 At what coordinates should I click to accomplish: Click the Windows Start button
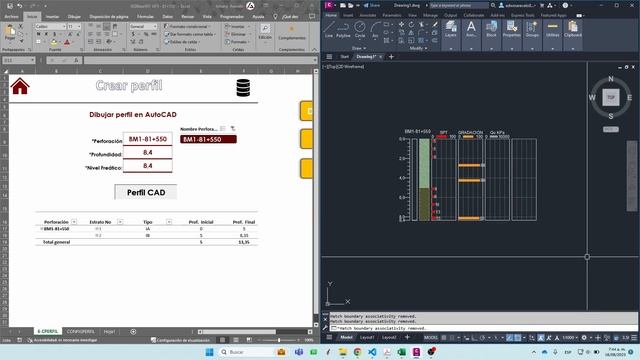pyautogui.click(x=209, y=352)
